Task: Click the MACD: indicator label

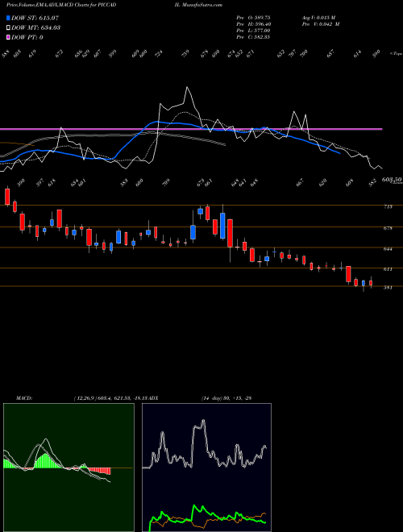Action: point(23,398)
